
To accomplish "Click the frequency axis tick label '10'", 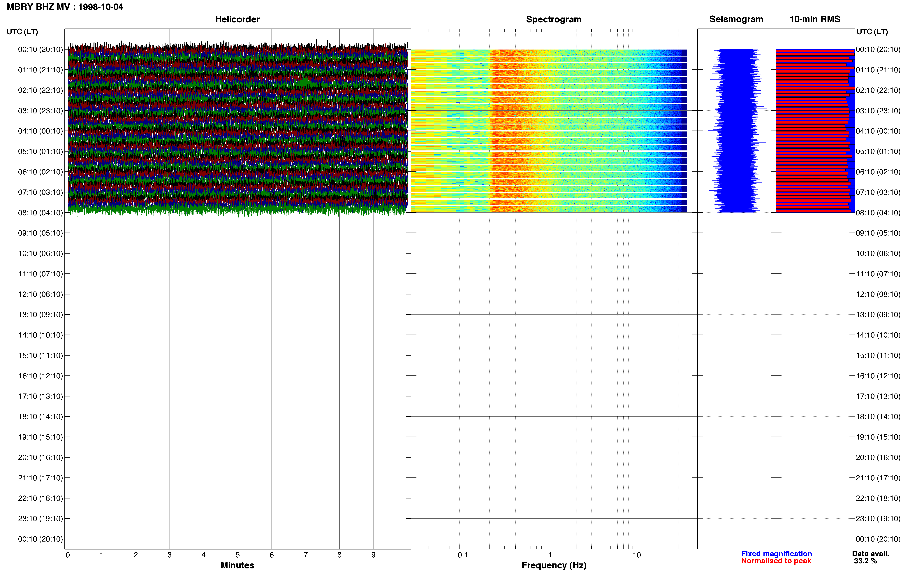I will (x=637, y=555).
